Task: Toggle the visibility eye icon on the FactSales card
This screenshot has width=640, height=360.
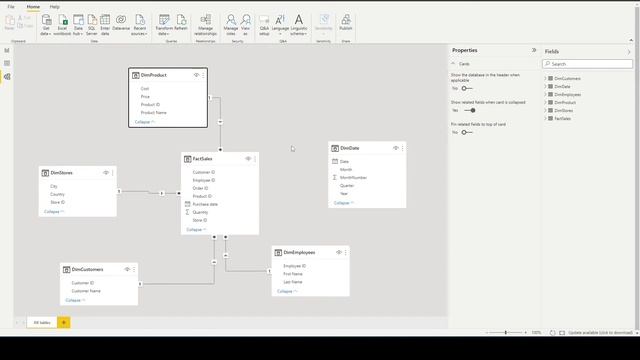Action: pyautogui.click(x=248, y=159)
